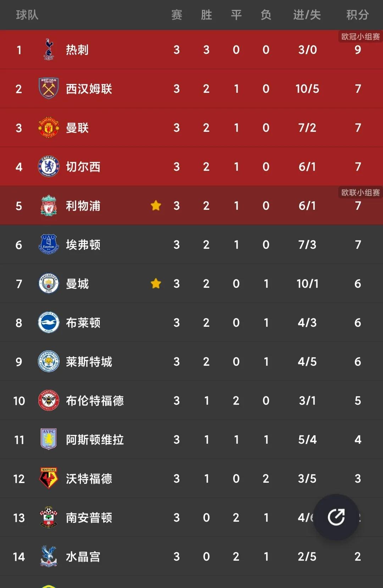The image size is (383, 588).
Task: Select the Leicester City fox crest
Action: coord(49,362)
